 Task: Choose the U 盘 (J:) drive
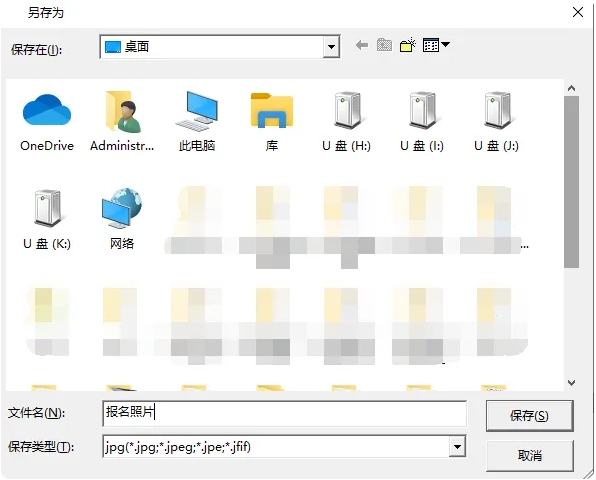[x=496, y=111]
